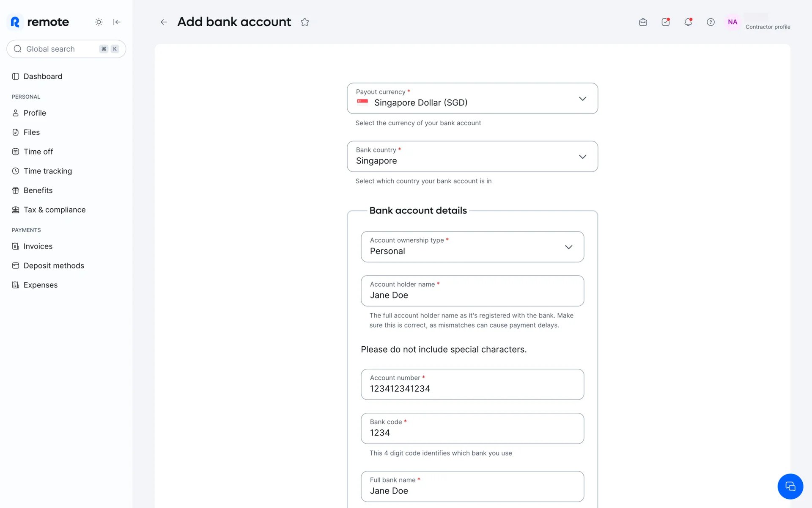This screenshot has width=812, height=508.
Task: Navigate to Deposit methods
Action: (54, 265)
